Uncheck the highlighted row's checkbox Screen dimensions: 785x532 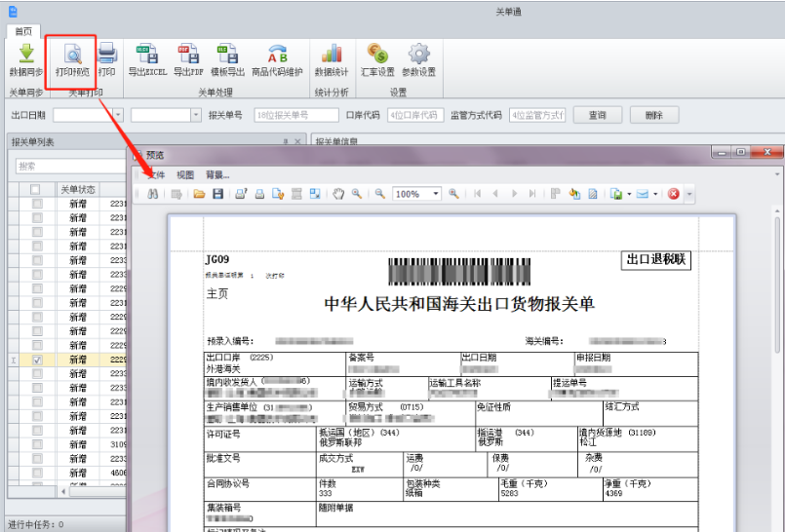[37, 360]
